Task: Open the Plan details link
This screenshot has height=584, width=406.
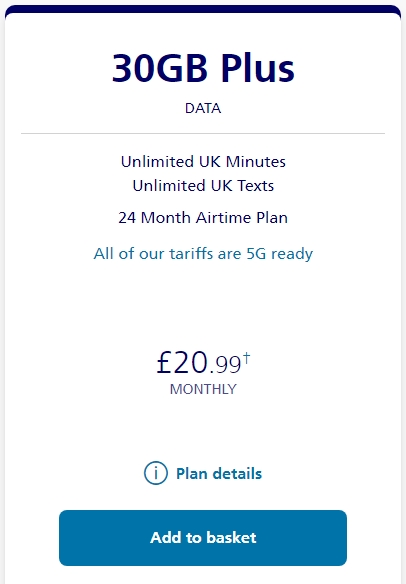Action: 219,473
